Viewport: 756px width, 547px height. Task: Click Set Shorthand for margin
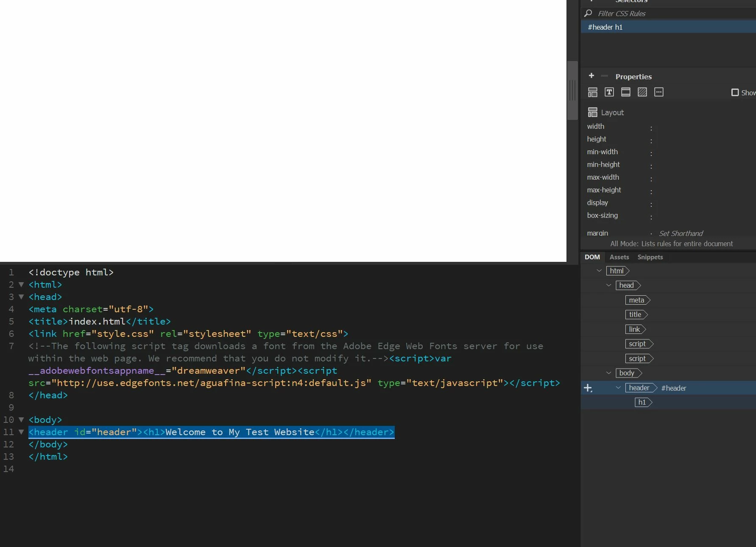(681, 233)
